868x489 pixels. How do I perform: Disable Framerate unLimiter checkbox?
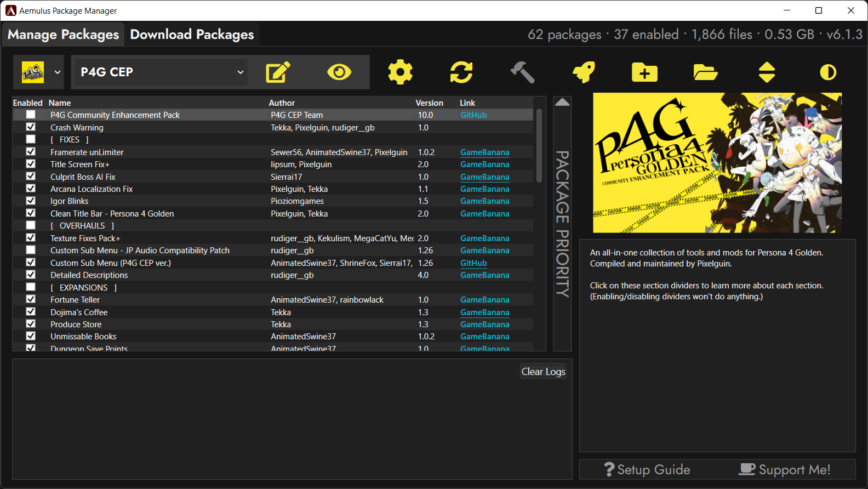point(31,152)
